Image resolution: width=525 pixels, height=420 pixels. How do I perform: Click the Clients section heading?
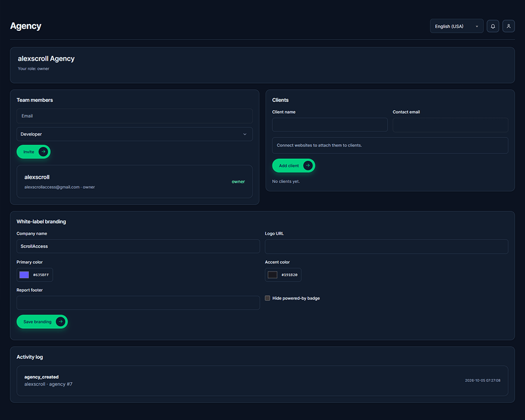pos(280,100)
